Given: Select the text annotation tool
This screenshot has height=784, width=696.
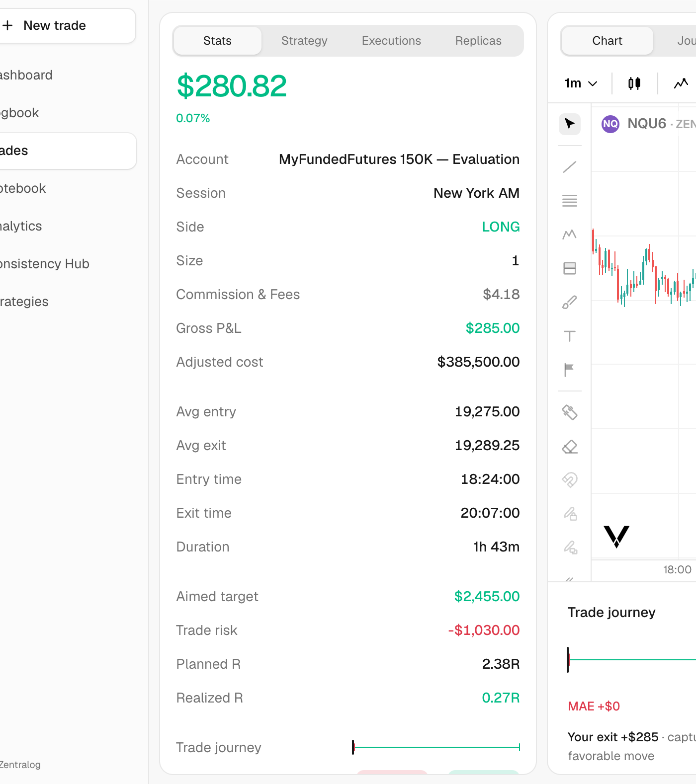Looking at the screenshot, I should point(570,336).
